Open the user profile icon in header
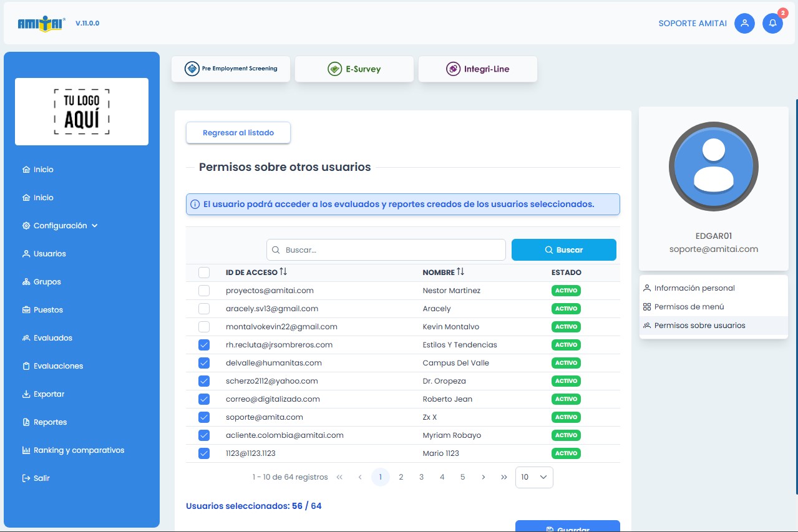The width and height of the screenshot is (798, 532). coord(744,24)
